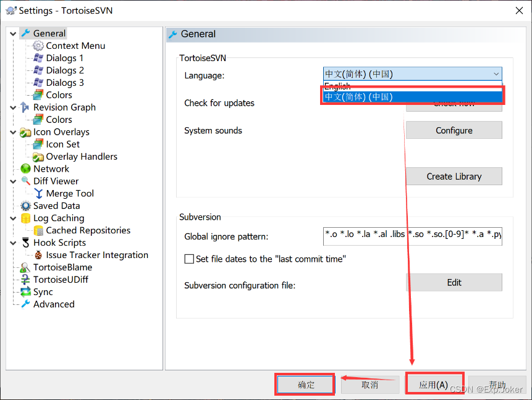This screenshot has height=400, width=532.
Task: Select Colors under the Revision Graph node
Action: [59, 120]
